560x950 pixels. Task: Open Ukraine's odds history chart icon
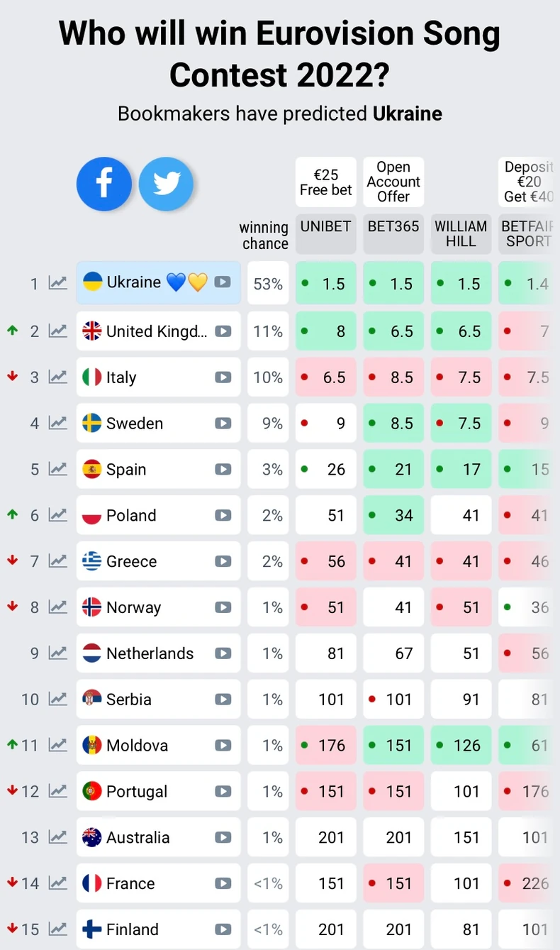point(57,283)
